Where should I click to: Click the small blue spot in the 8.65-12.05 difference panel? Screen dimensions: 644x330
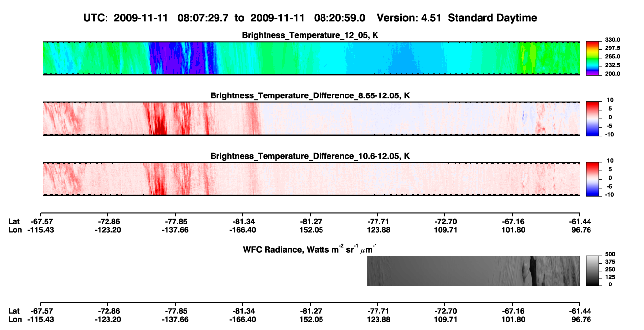523,118
